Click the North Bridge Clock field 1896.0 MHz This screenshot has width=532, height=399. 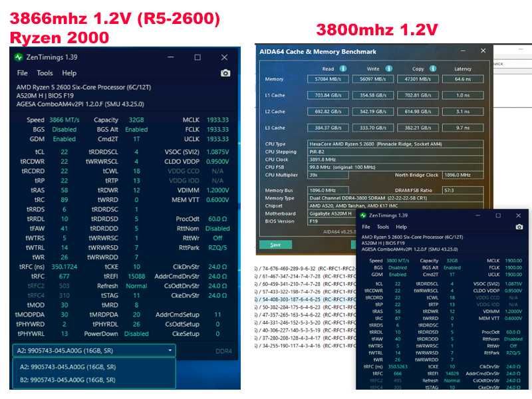pyautogui.click(x=463, y=175)
